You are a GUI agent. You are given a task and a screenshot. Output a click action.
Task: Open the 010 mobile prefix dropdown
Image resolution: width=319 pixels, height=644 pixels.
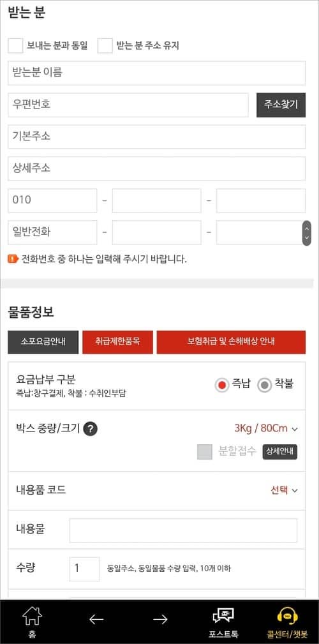pyautogui.click(x=52, y=200)
